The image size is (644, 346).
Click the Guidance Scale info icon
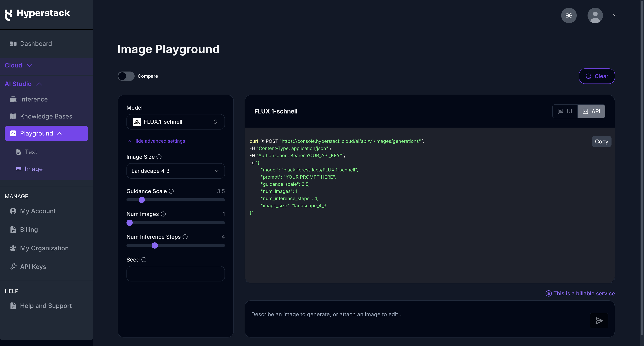[171, 191]
